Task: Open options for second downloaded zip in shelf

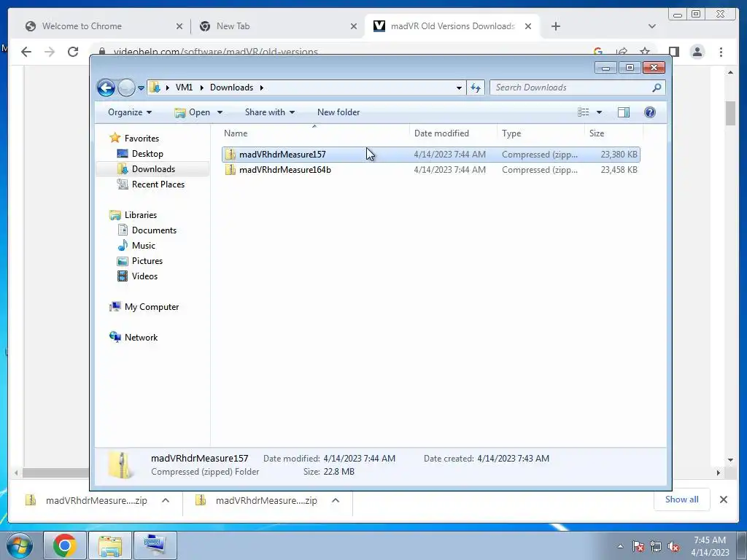Action: (x=336, y=500)
